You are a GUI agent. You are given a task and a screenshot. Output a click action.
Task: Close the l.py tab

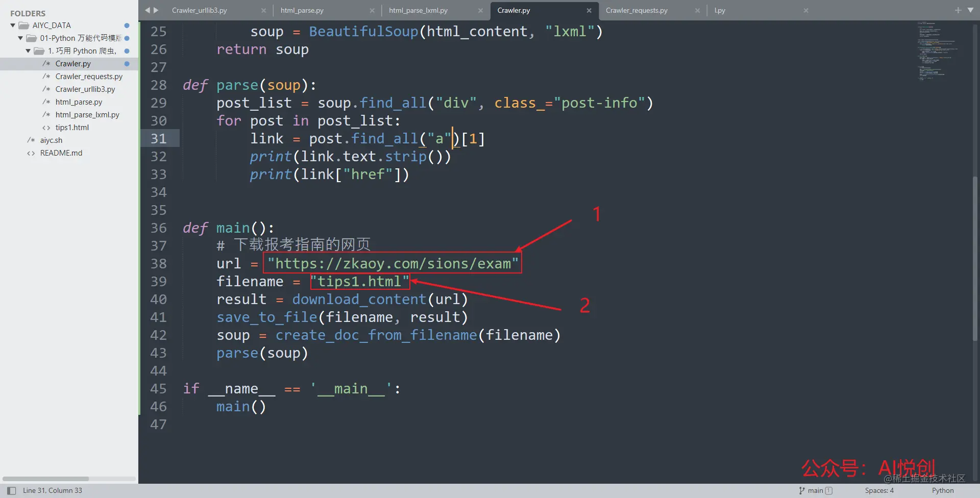[806, 10]
